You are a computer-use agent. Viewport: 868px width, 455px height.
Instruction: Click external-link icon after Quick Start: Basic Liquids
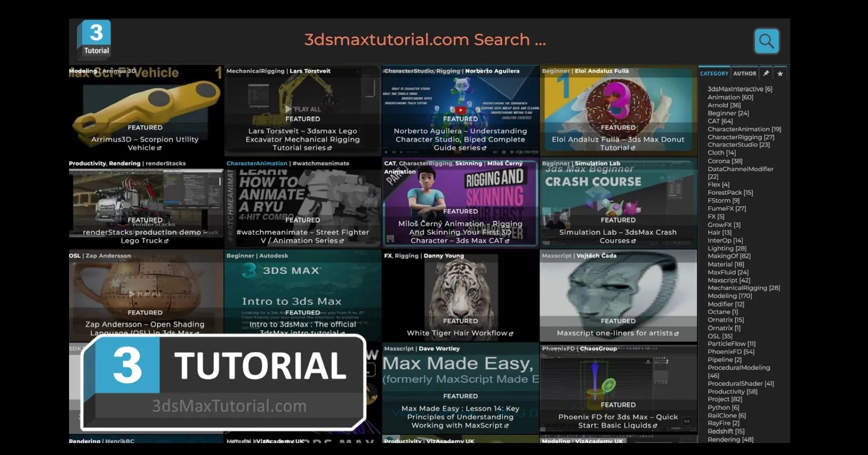655,426
